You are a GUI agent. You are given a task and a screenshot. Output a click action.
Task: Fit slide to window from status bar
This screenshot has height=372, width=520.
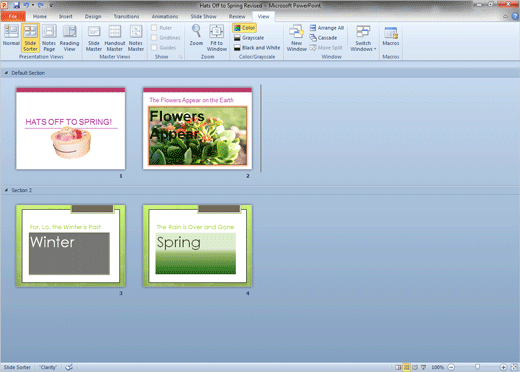pyautogui.click(x=514, y=367)
